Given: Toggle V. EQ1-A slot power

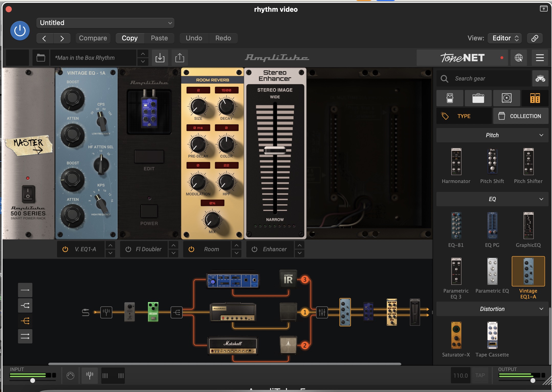Looking at the screenshot, I should (x=65, y=249).
